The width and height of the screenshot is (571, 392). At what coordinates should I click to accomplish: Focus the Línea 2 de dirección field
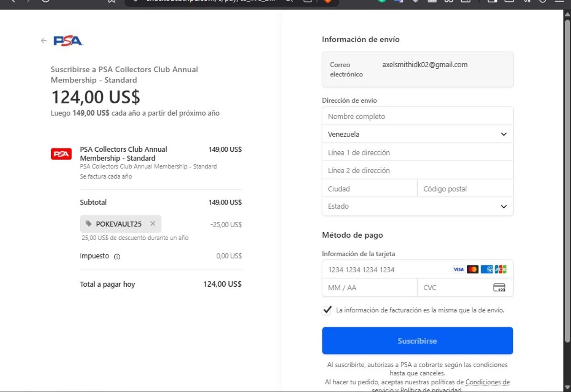pyautogui.click(x=418, y=170)
